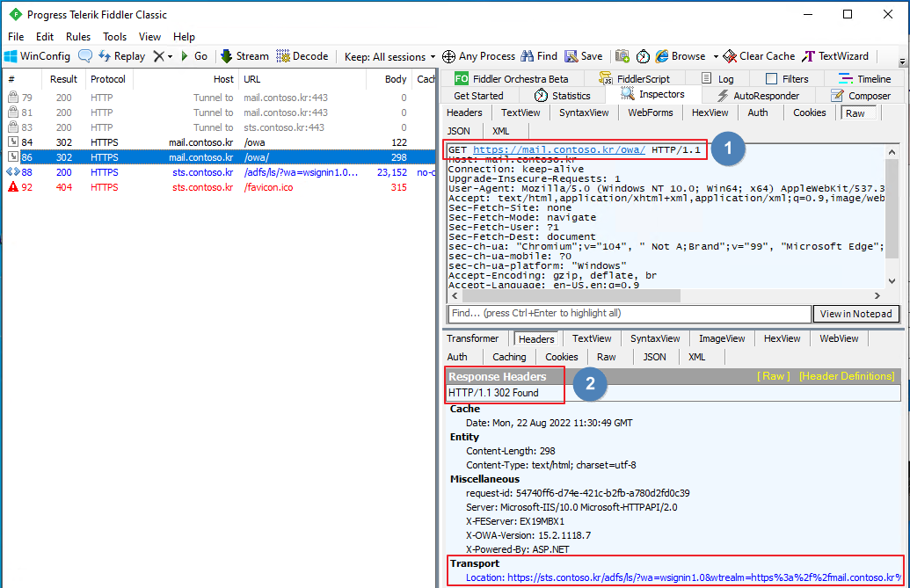Open the FiddlerScript tab
910x588 pixels.
point(634,79)
